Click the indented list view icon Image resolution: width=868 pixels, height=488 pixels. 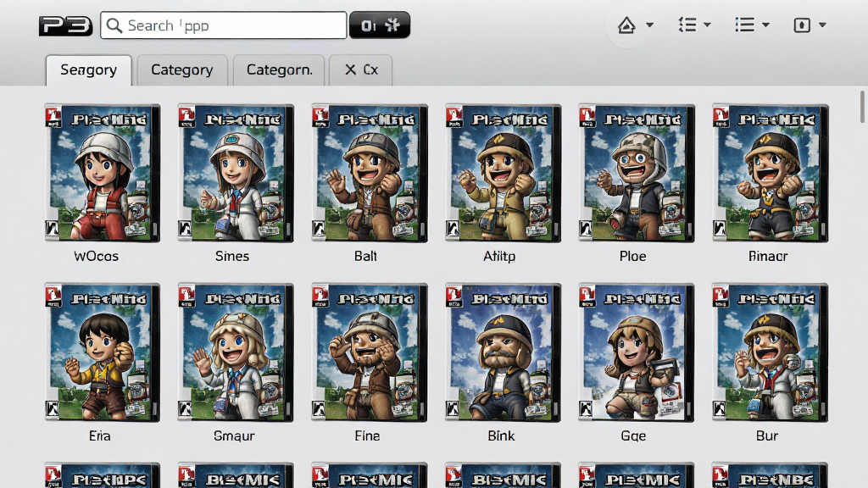tap(687, 25)
